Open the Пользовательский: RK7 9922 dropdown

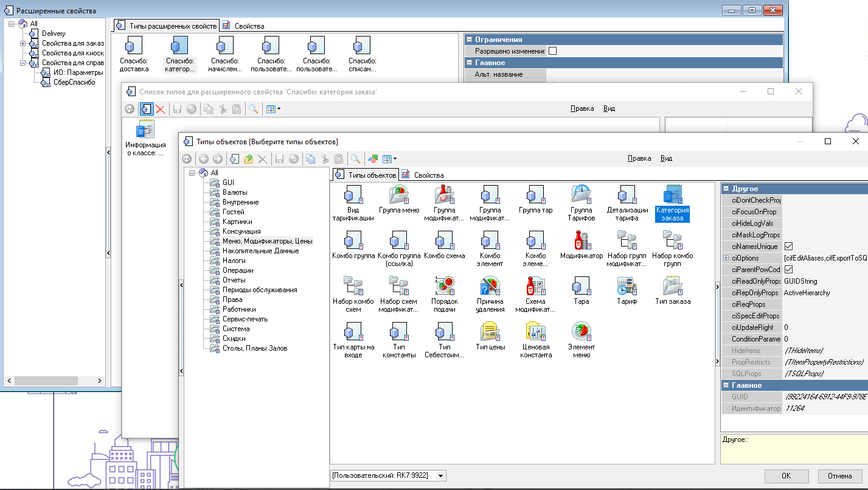[441, 475]
